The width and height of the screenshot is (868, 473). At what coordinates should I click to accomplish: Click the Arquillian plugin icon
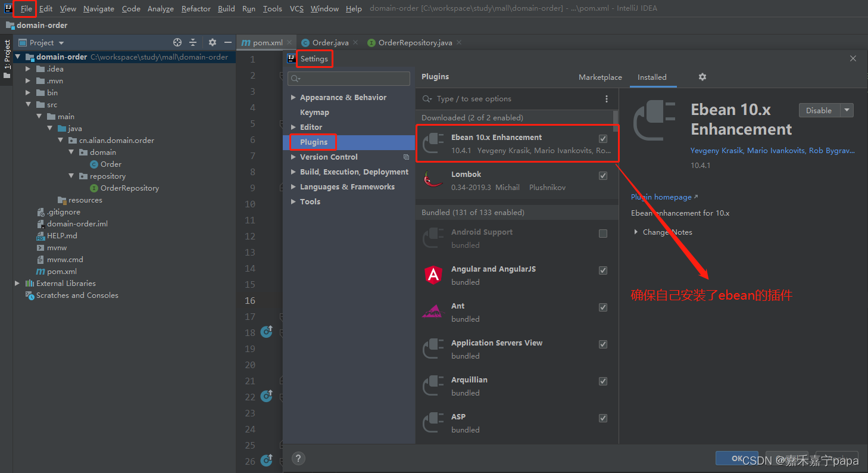(x=433, y=386)
